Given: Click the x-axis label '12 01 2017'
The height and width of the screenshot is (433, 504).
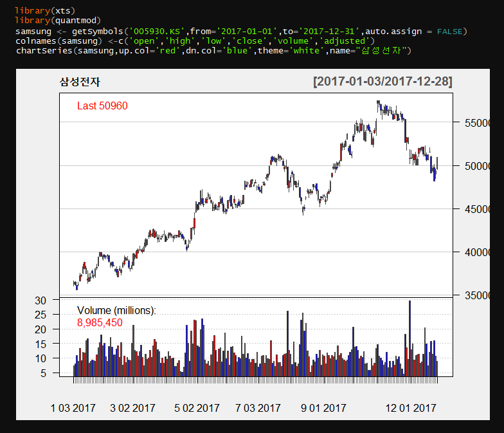Looking at the screenshot, I should (x=411, y=408).
